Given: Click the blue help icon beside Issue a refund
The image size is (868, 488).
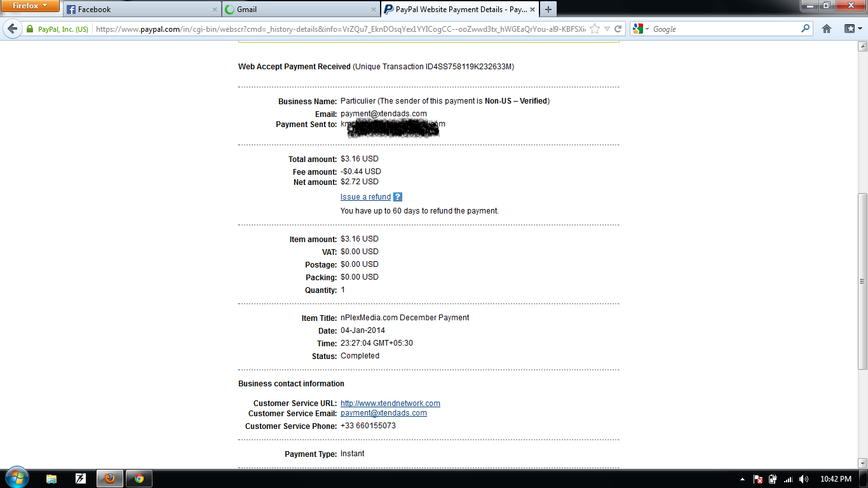Looking at the screenshot, I should pos(397,197).
